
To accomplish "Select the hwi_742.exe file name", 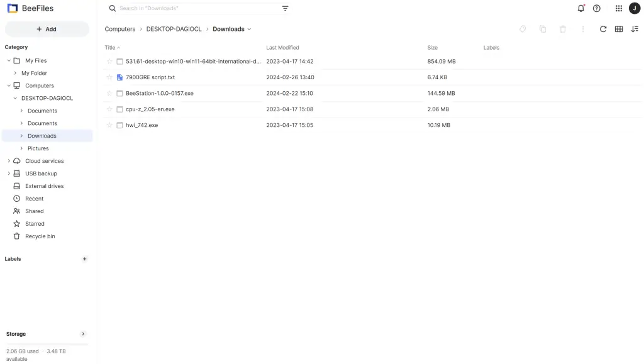I will tap(142, 125).
